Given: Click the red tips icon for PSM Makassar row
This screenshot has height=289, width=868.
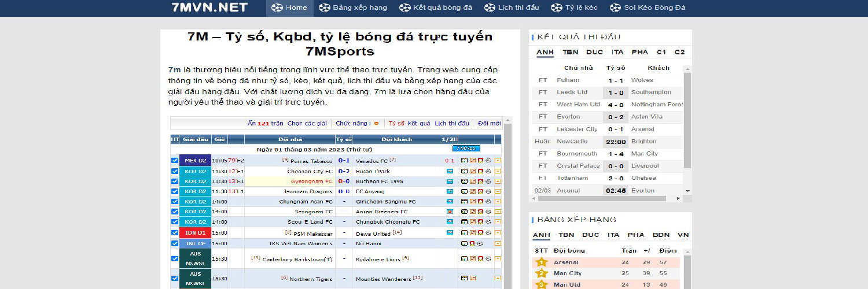Looking at the screenshot, I should click(x=480, y=233).
